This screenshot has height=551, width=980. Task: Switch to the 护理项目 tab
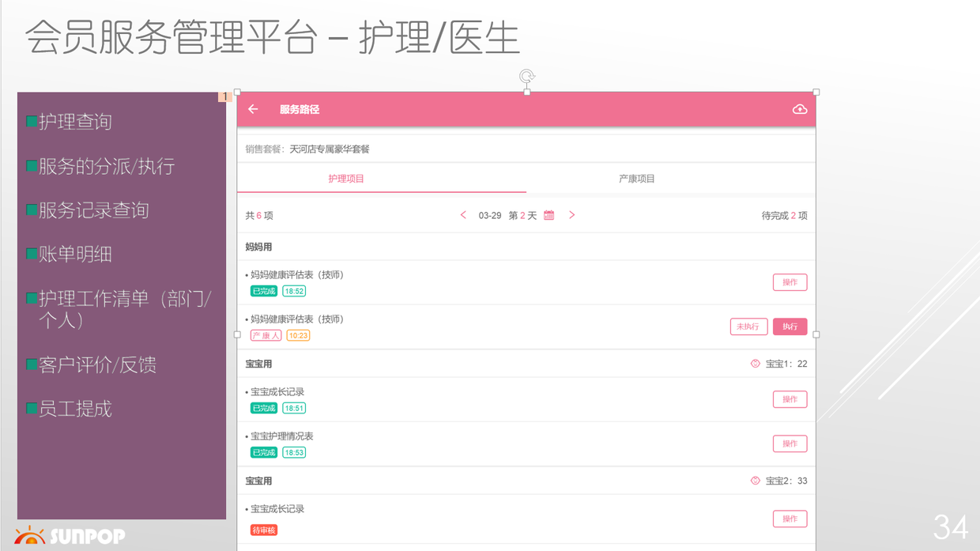coord(346,179)
